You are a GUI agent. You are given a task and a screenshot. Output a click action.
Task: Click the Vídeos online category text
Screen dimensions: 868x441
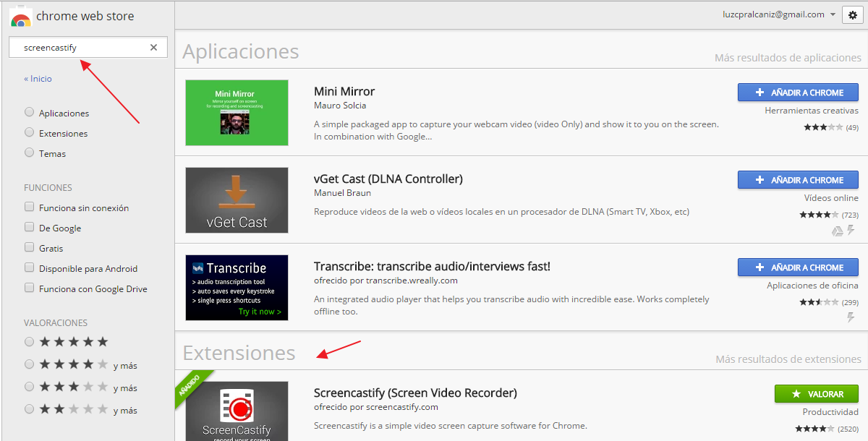pos(831,198)
